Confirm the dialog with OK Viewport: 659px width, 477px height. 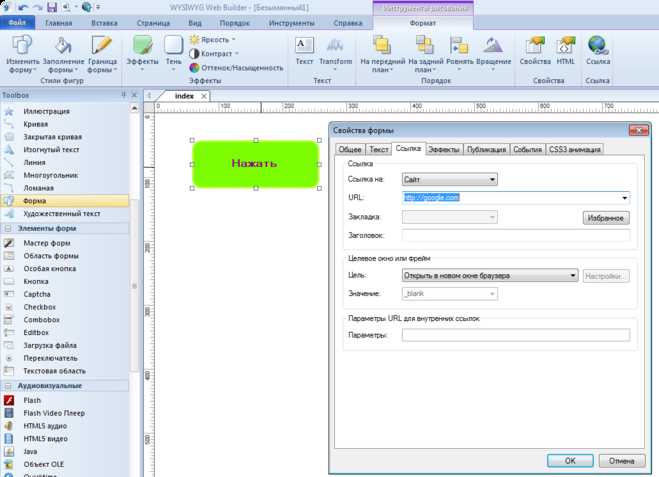coord(570,461)
